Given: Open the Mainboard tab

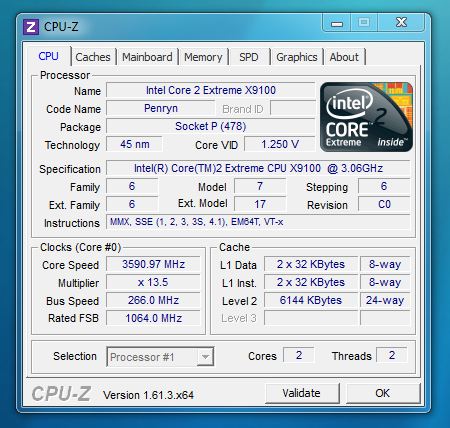Looking at the screenshot, I should click(147, 57).
